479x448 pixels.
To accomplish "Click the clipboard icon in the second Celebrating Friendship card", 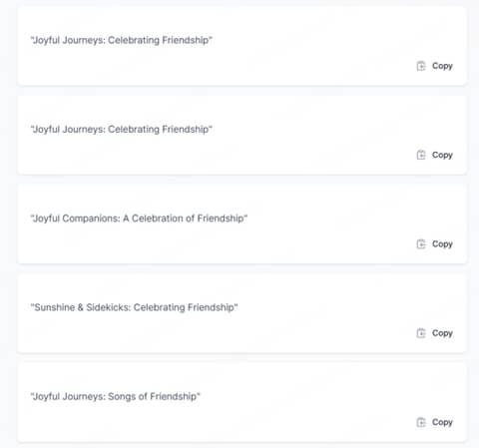I will coord(421,155).
